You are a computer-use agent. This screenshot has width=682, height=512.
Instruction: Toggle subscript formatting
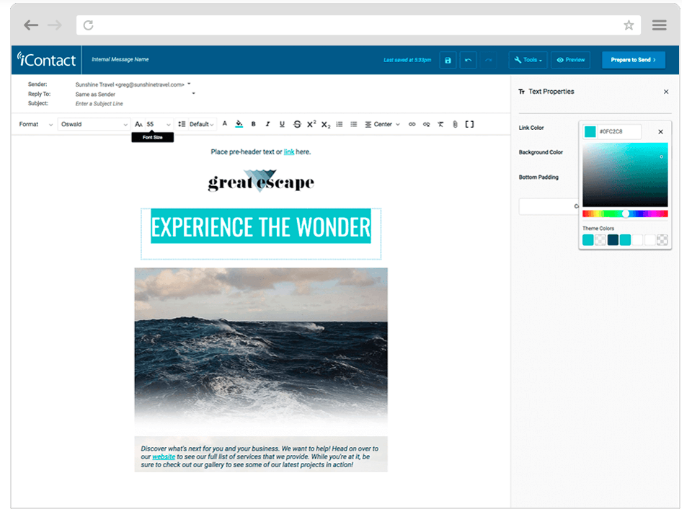[326, 125]
